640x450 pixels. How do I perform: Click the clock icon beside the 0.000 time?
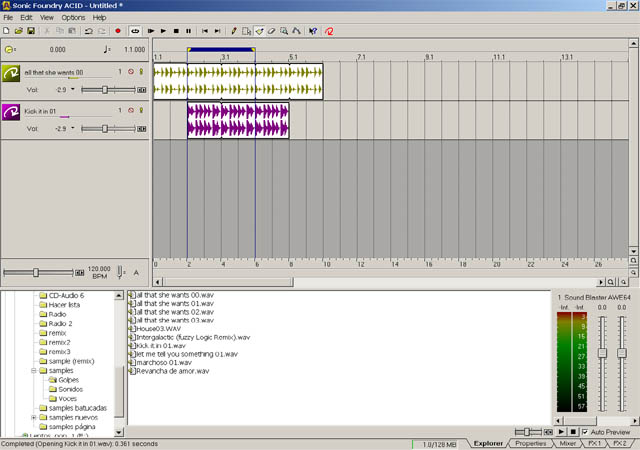pyautogui.click(x=9, y=49)
